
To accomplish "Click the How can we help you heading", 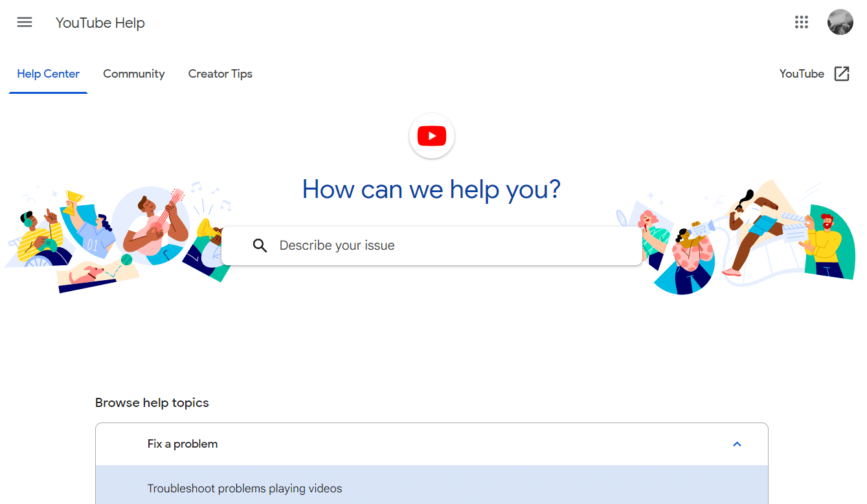I will point(432,190).
